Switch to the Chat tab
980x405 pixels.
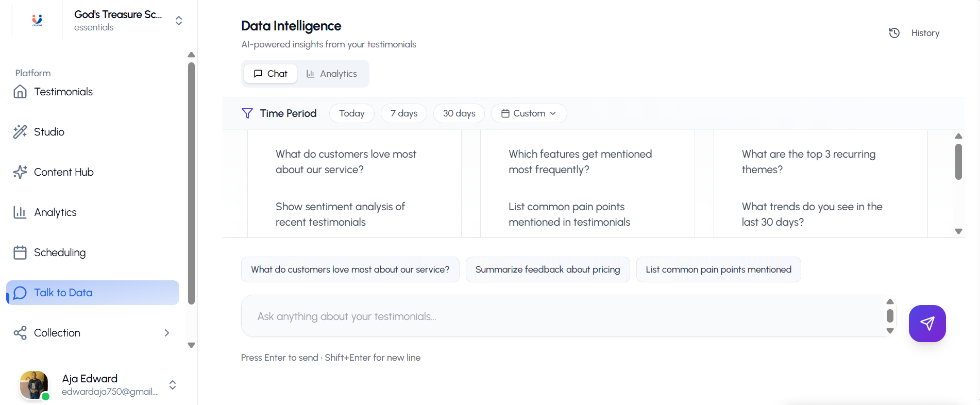(271, 74)
